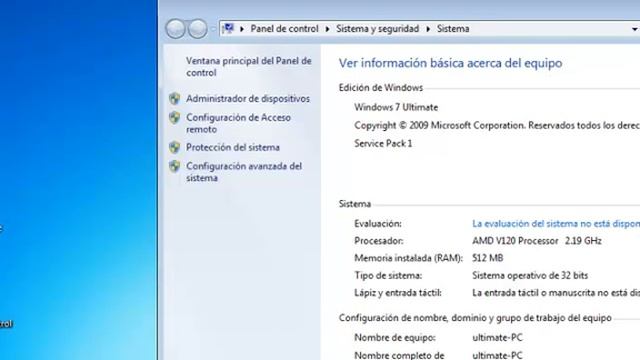Click shield icon beside Protección del sistema
This screenshot has height=360, width=640.
coord(175,147)
